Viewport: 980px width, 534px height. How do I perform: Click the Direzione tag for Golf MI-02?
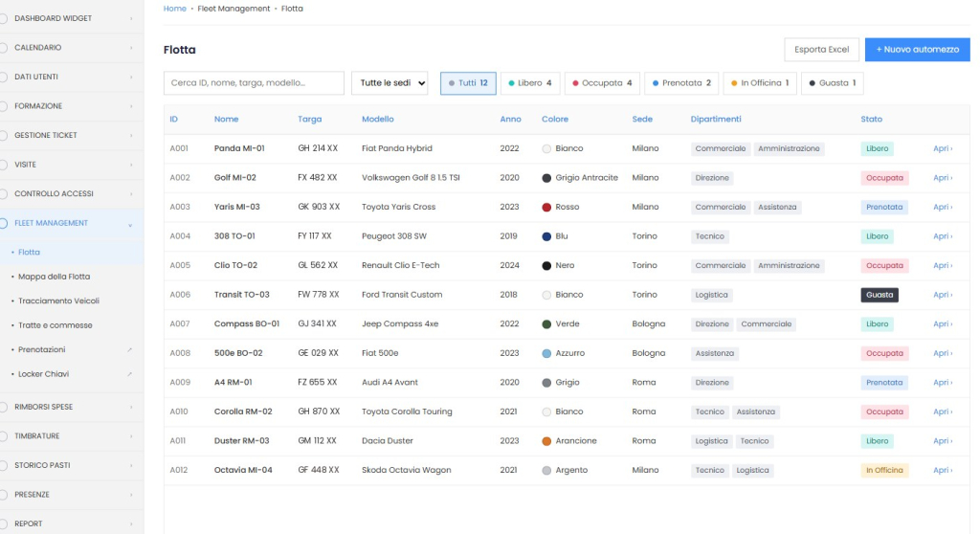point(712,178)
